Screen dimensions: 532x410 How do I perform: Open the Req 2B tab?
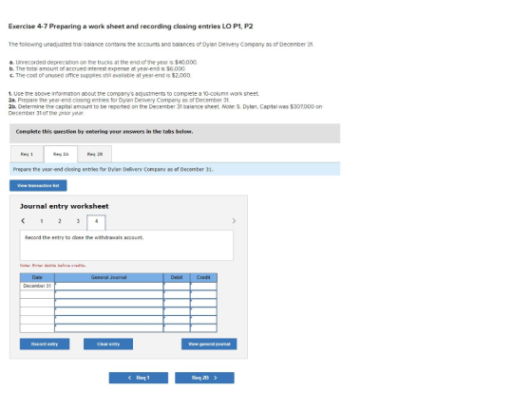(95, 154)
